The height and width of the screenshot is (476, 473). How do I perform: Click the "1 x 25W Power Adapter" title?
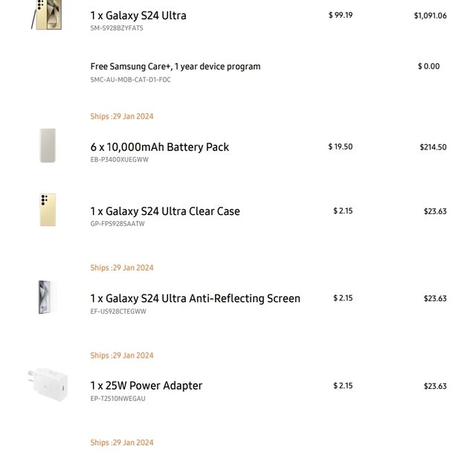point(147,386)
